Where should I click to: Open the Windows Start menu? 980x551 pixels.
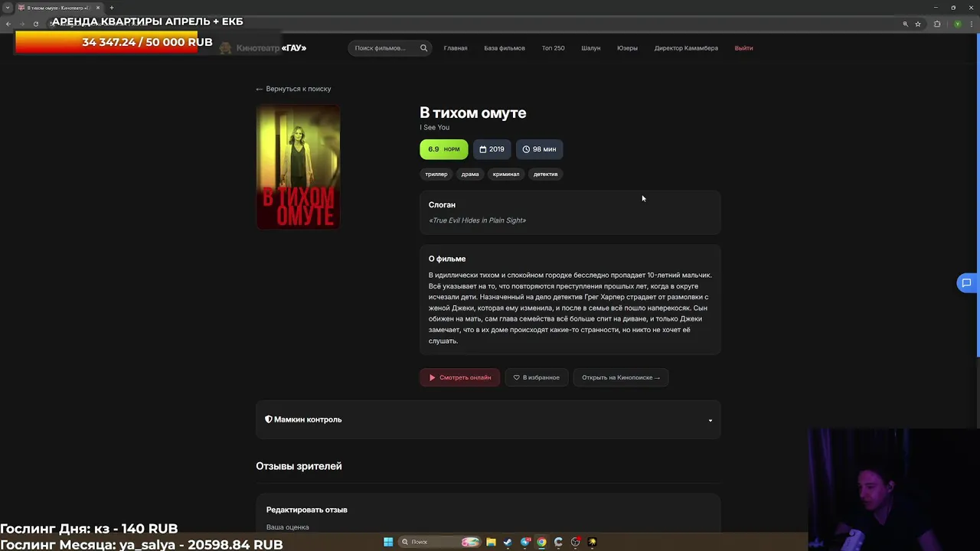tap(388, 542)
